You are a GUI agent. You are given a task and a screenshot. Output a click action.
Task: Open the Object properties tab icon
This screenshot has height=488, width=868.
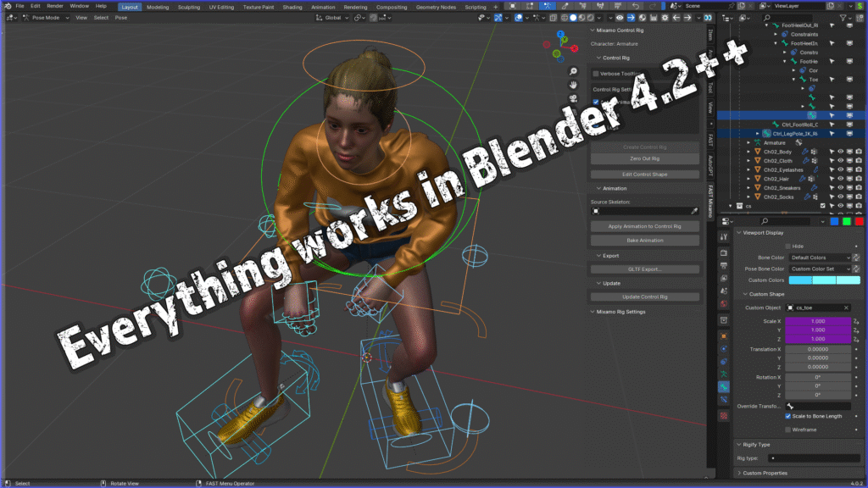724,336
